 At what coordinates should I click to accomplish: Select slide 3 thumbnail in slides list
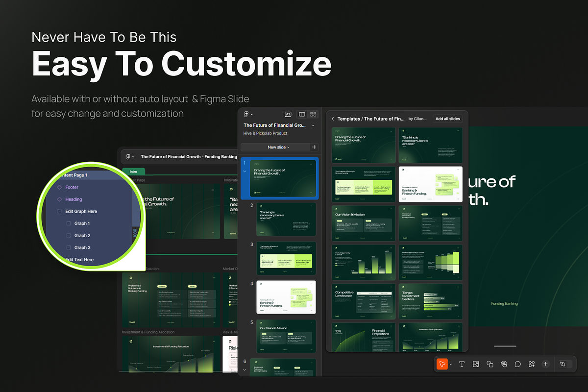point(286,258)
